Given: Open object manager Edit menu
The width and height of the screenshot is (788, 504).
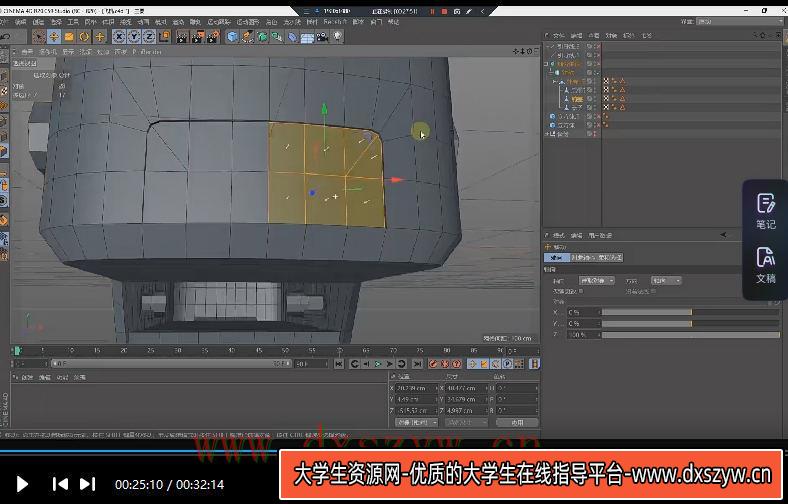Looking at the screenshot, I should pos(576,36).
